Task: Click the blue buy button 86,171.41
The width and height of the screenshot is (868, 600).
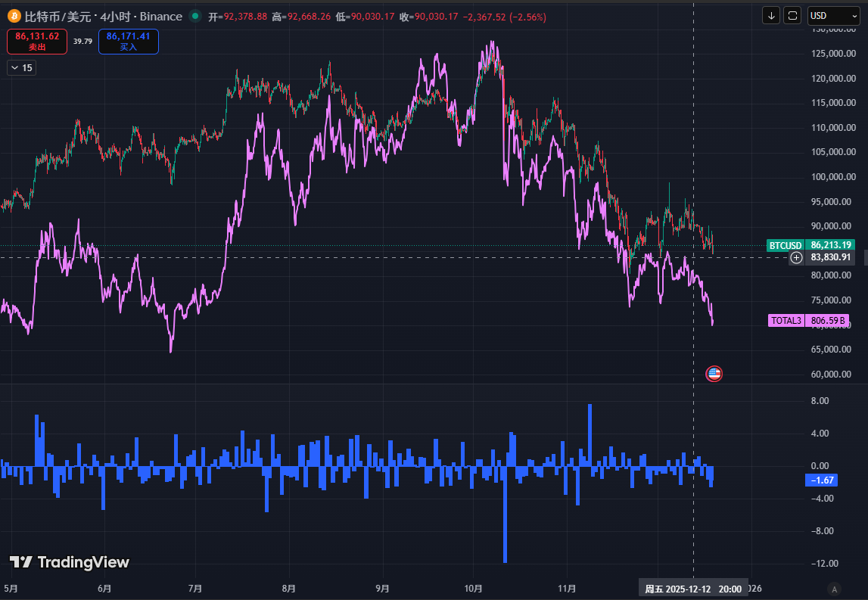Action: [x=128, y=41]
